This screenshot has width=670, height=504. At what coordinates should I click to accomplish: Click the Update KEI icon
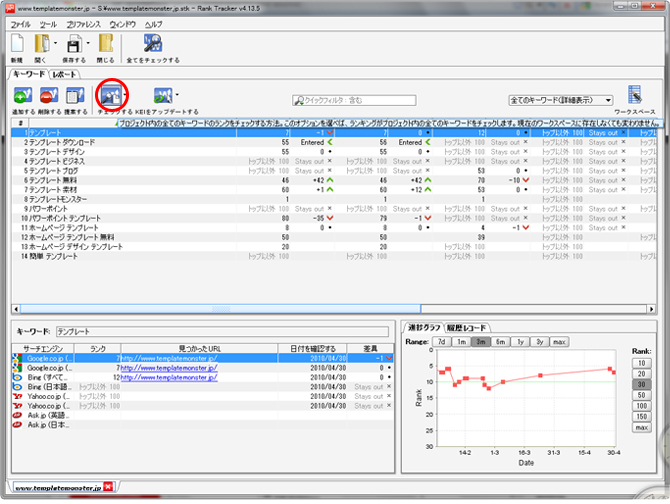[x=163, y=95]
